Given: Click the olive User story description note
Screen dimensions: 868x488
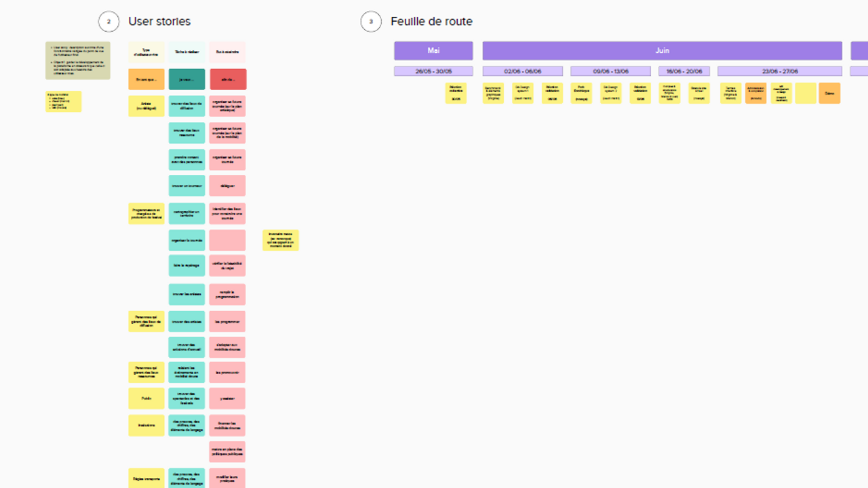Looking at the screenshot, I should tap(78, 60).
